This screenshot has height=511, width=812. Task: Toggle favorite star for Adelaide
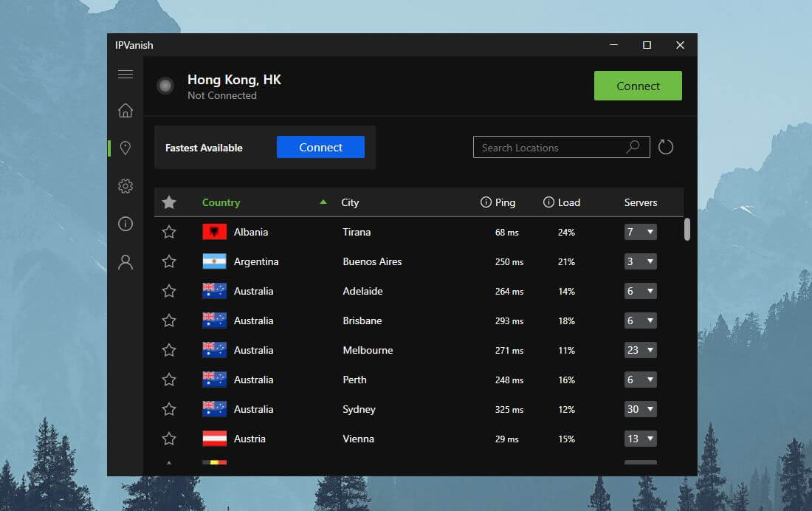pyautogui.click(x=169, y=291)
